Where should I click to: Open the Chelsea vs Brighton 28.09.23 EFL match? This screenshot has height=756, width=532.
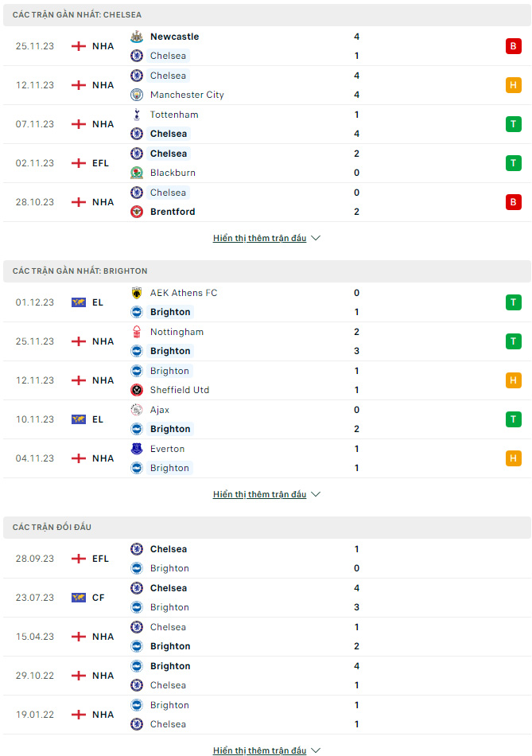[266, 559]
